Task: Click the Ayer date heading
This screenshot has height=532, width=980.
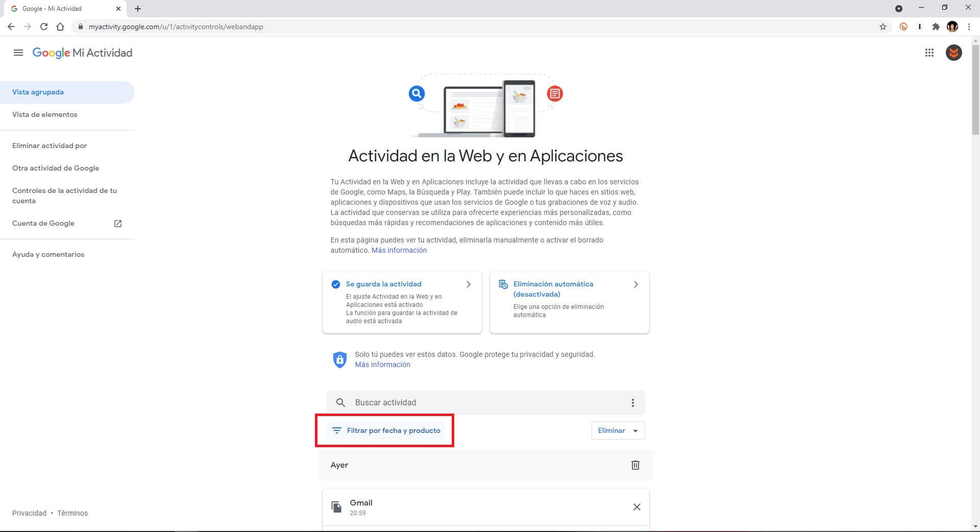Action: [339, 465]
